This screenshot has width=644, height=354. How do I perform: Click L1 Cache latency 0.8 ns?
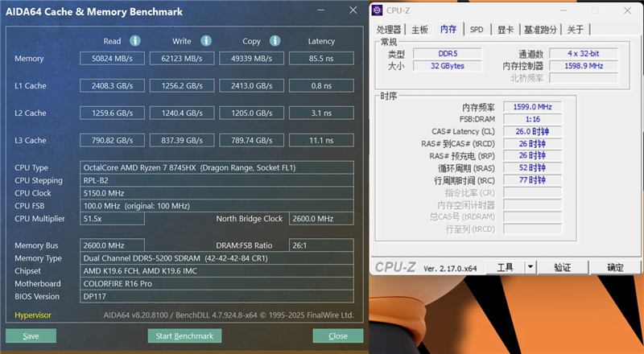[321, 86]
